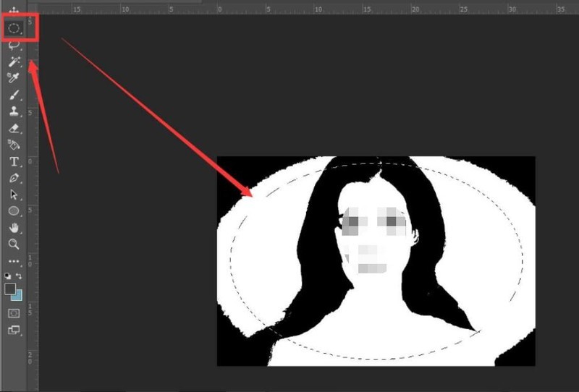This screenshot has width=579, height=392.
Task: Select the Brush tool
Action: pos(14,95)
